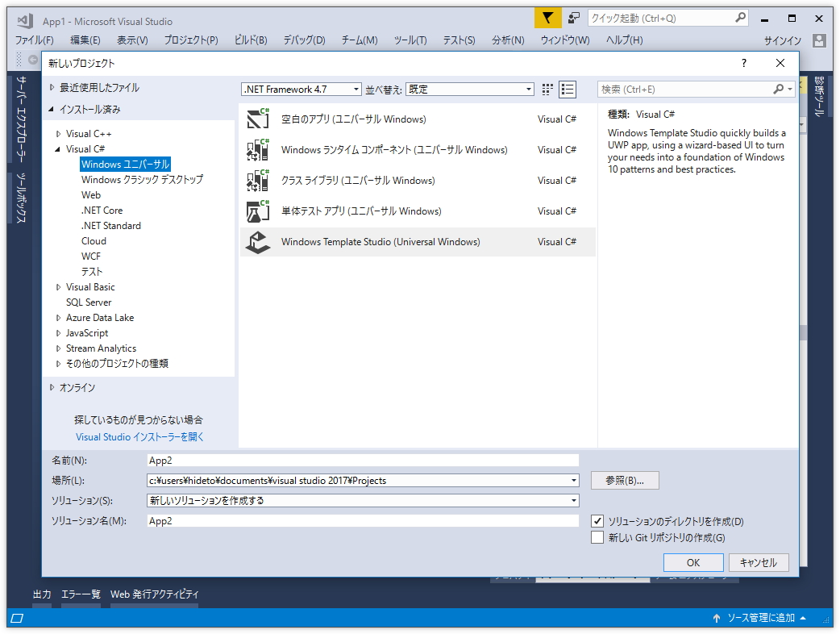The width and height of the screenshot is (840, 634).
Task: Select the .NET Standard tree item
Action: pos(111,226)
